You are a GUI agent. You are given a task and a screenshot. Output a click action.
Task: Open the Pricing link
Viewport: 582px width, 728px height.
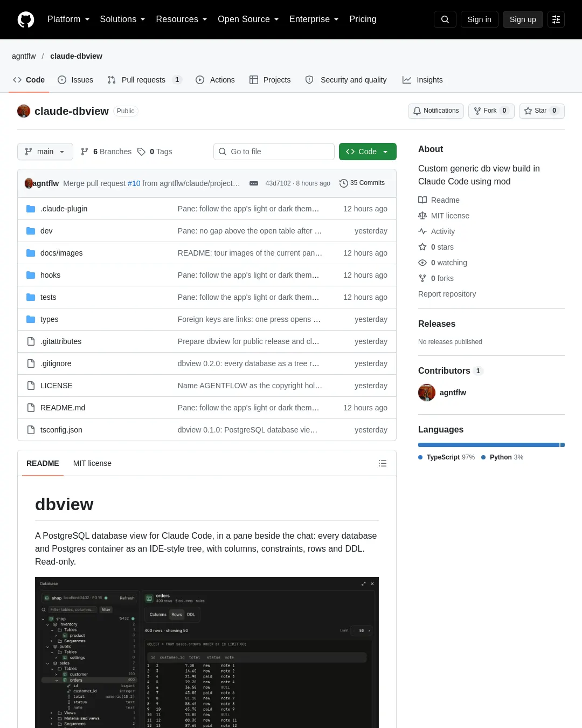363,19
